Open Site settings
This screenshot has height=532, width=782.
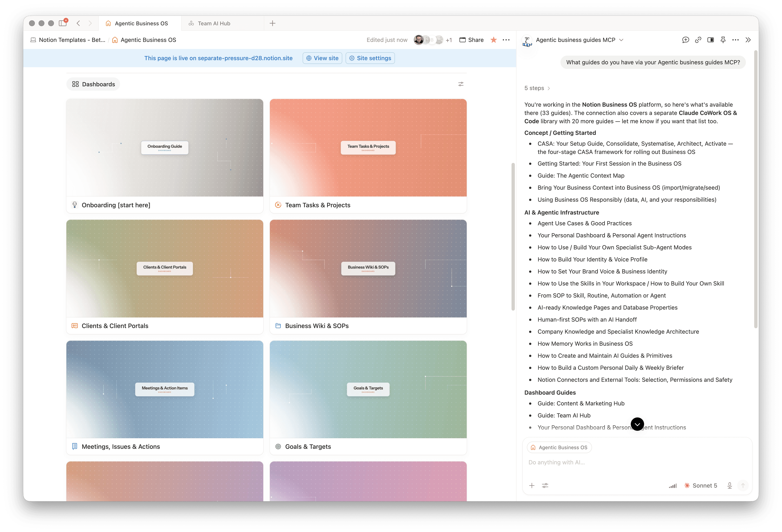point(370,58)
